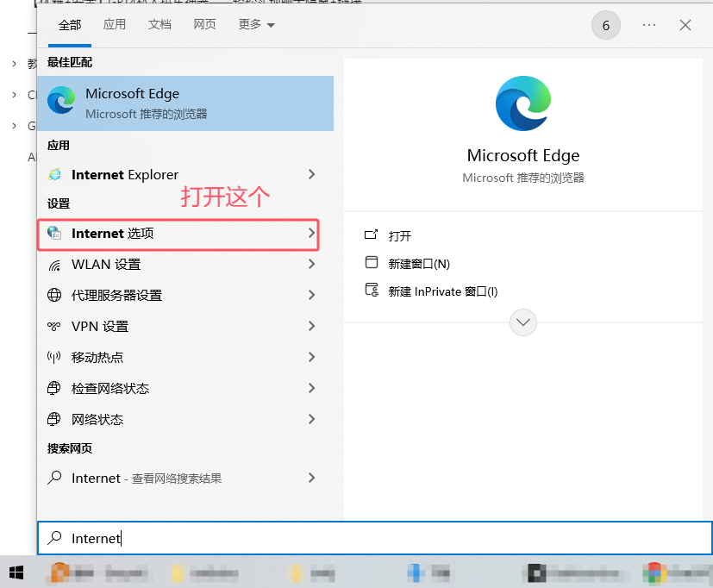713x588 pixels.
Task: Choose 新建窗口(N) action
Action: click(419, 264)
